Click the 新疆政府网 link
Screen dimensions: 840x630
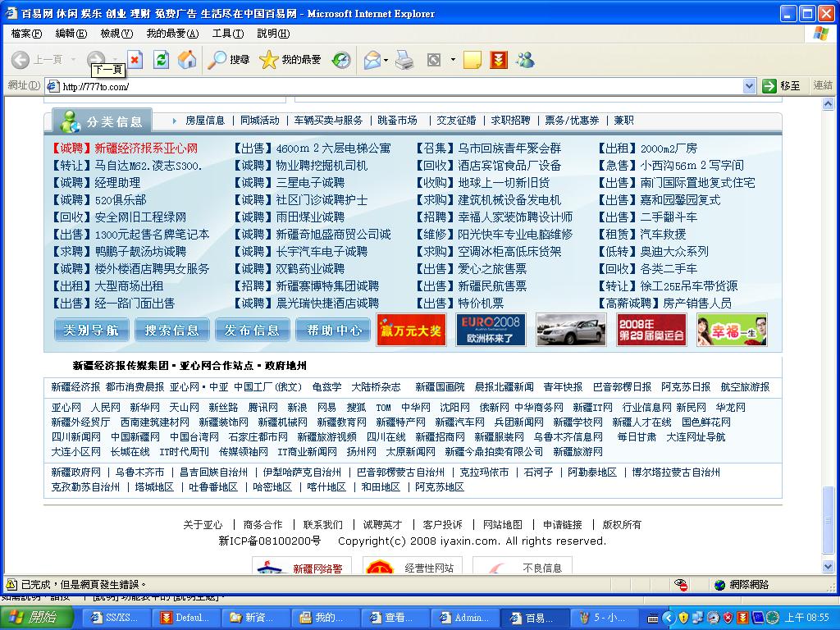coord(76,472)
